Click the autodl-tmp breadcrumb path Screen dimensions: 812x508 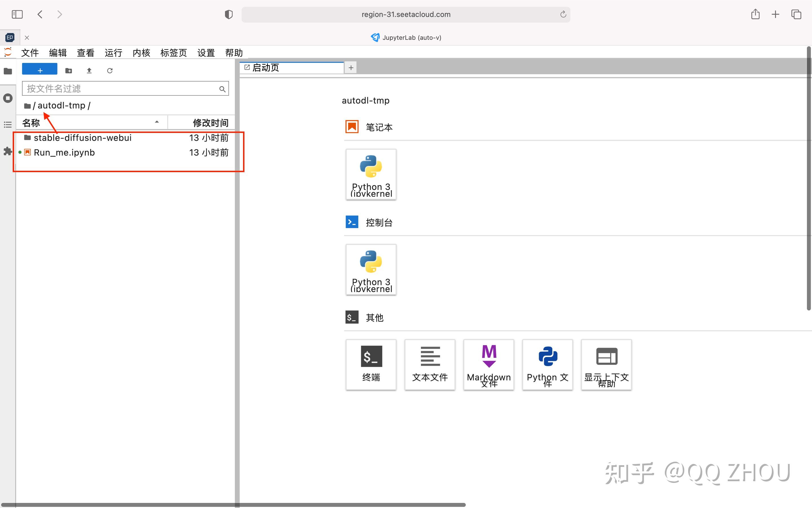pyautogui.click(x=61, y=106)
